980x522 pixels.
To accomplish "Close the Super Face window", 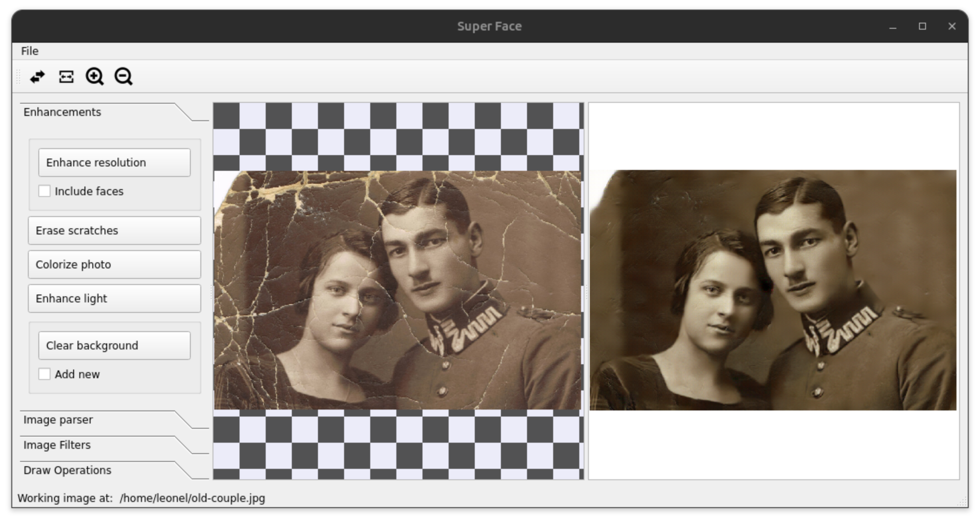I will 952,27.
